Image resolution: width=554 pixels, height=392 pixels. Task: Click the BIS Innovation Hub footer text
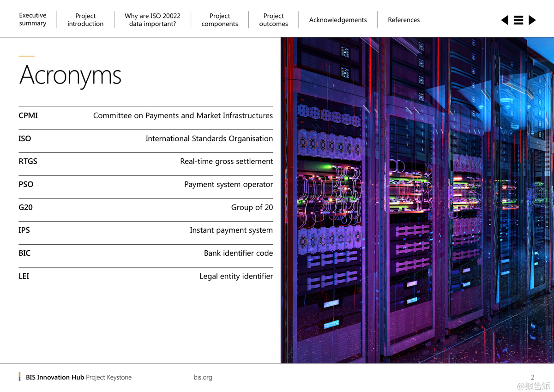[55, 377]
